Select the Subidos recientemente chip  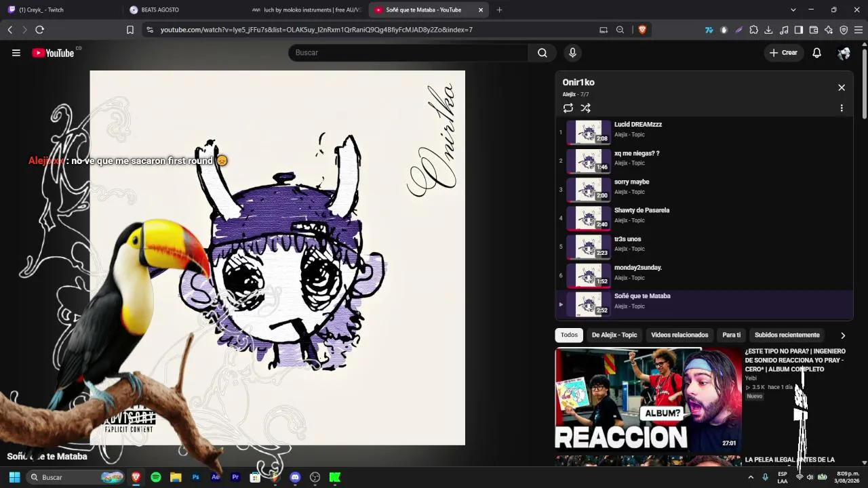coord(787,335)
